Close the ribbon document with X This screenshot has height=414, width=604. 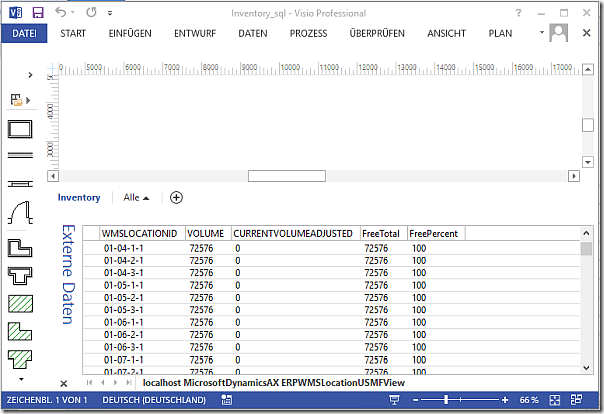(586, 33)
